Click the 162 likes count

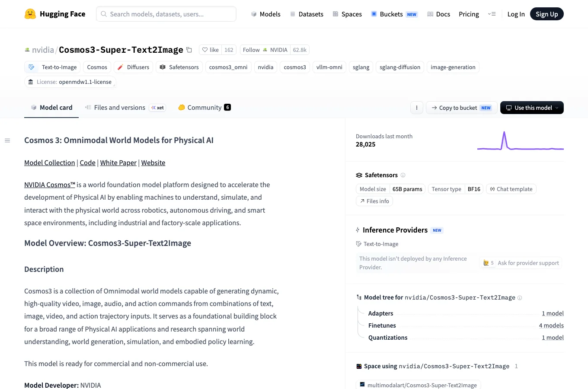pyautogui.click(x=229, y=50)
